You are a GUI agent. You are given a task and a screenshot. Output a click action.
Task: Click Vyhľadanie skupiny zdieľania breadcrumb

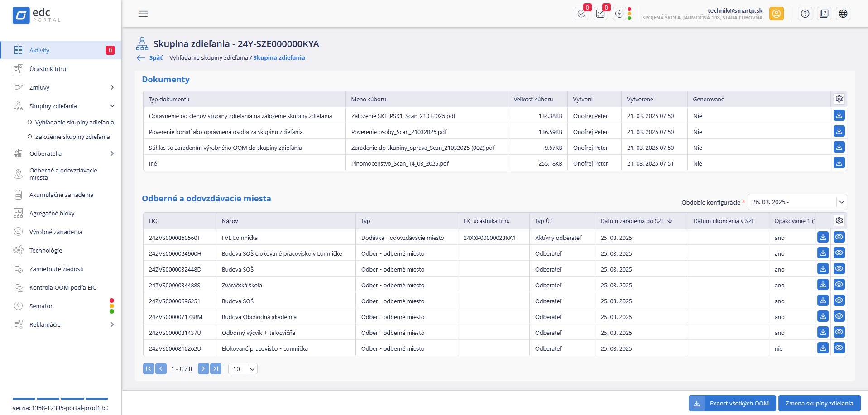[x=209, y=57]
